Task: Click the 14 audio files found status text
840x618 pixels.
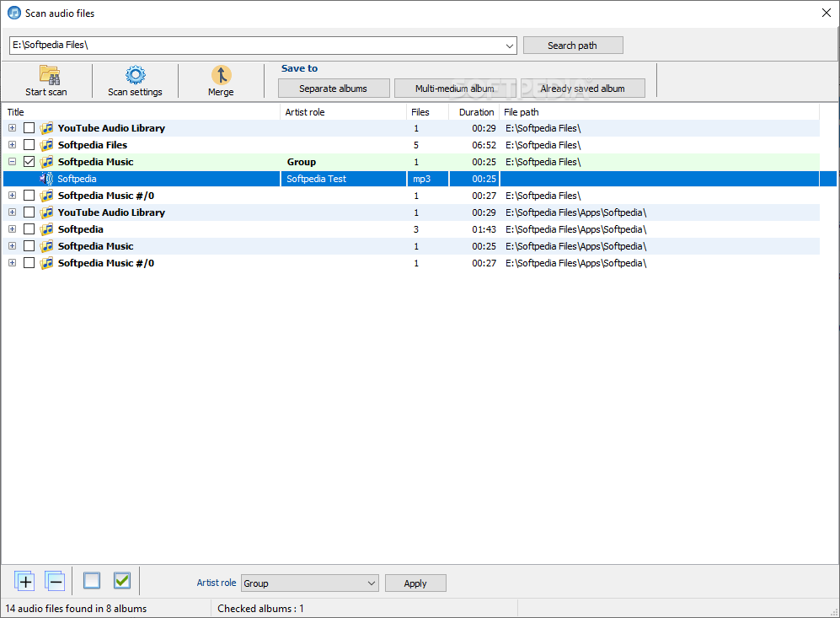Action: 76,609
